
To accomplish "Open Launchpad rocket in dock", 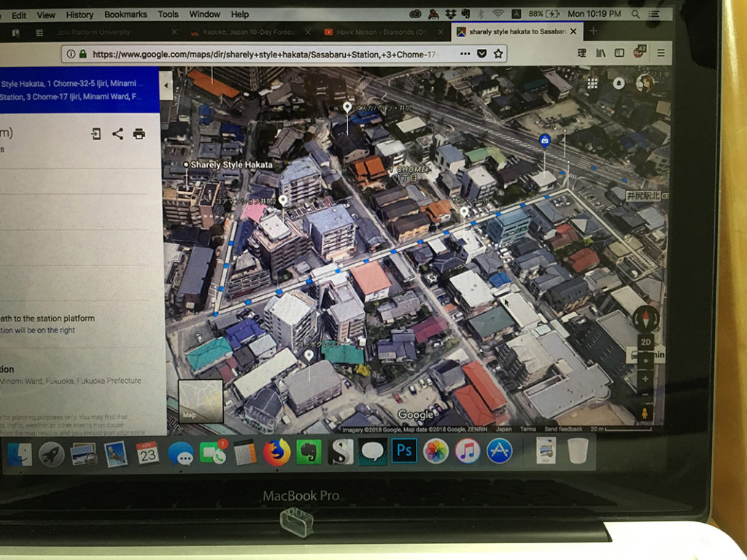I will coord(52,454).
